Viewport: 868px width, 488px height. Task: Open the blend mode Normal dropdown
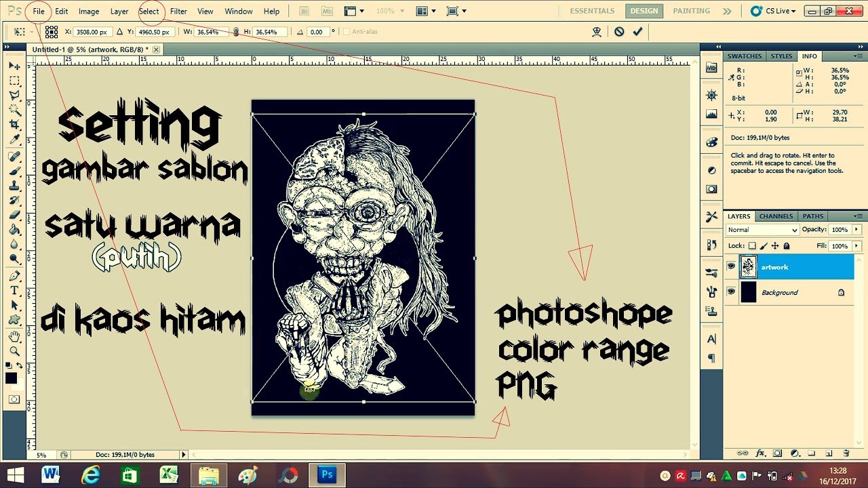click(x=763, y=230)
